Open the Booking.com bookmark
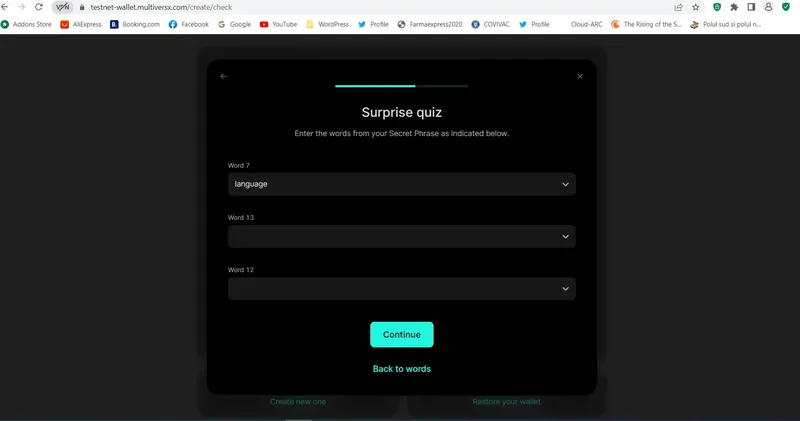The height and width of the screenshot is (421, 800). pos(135,24)
